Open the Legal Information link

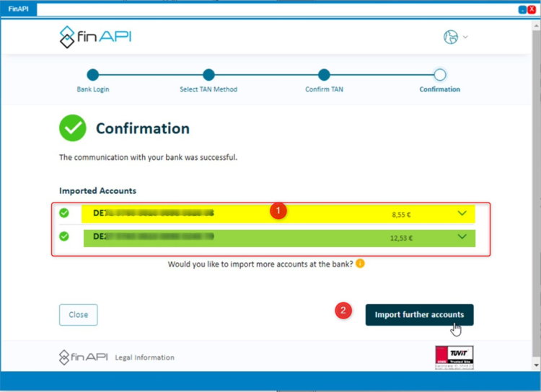pyautogui.click(x=144, y=357)
